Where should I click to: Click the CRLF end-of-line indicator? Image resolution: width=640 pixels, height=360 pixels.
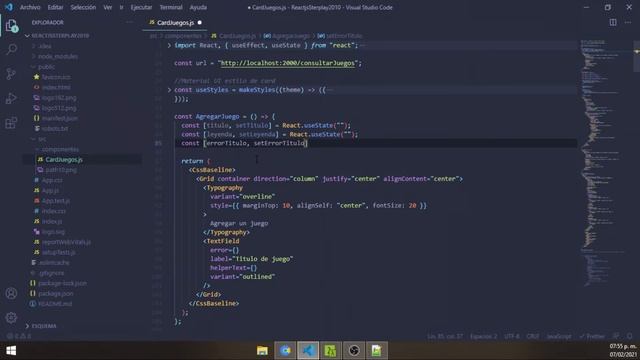pos(533,336)
